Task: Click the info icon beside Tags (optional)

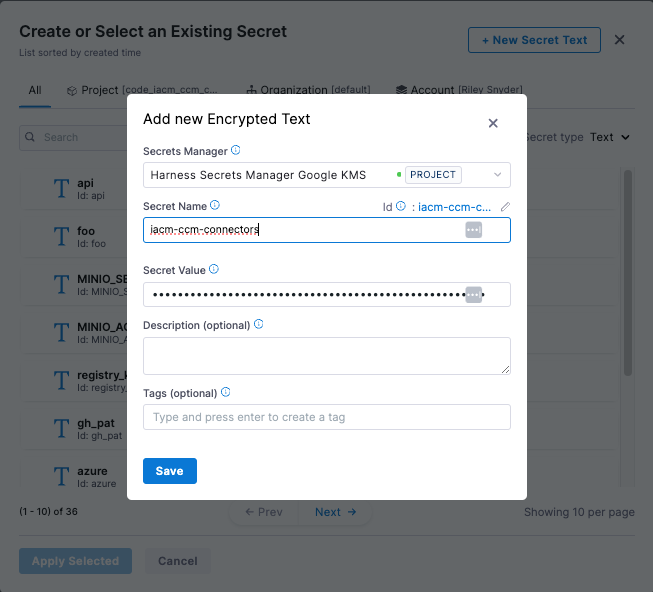Action: click(x=225, y=393)
